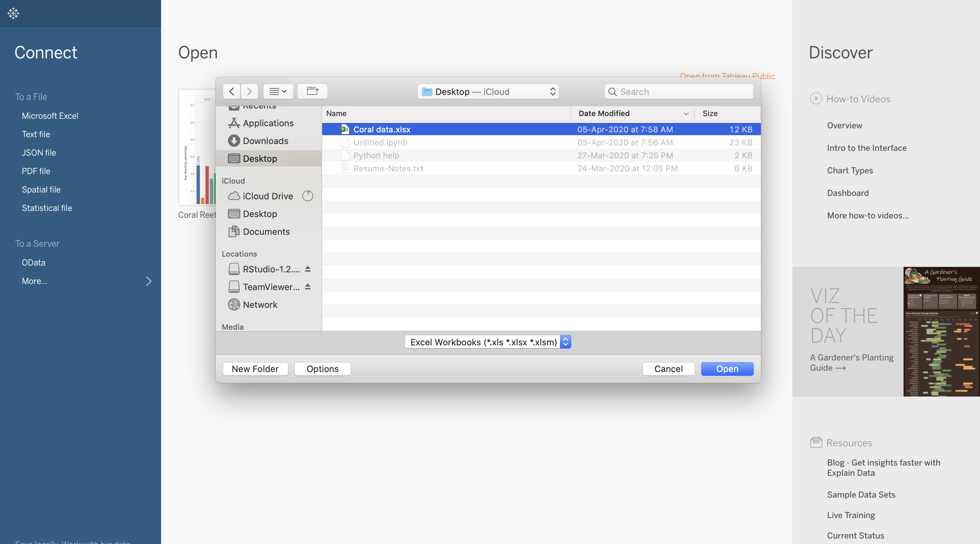The height and width of the screenshot is (544, 980).
Task: Click the Downloads arrow icon
Action: [x=234, y=141]
